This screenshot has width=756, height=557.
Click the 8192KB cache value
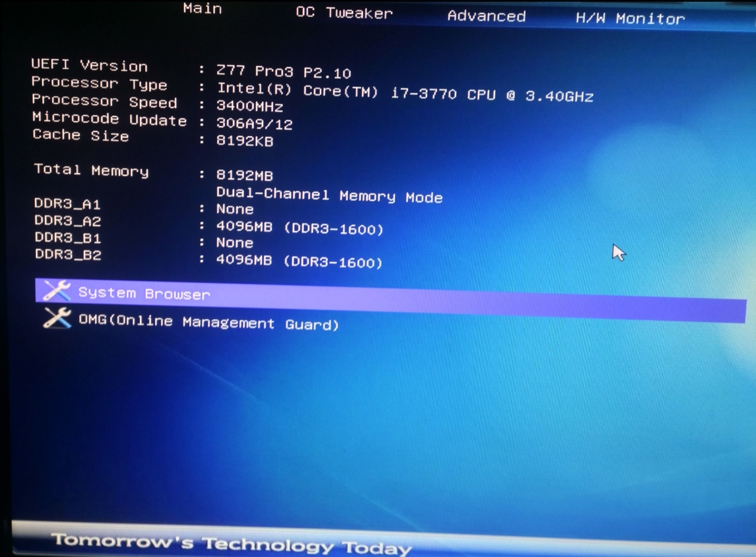coord(245,141)
